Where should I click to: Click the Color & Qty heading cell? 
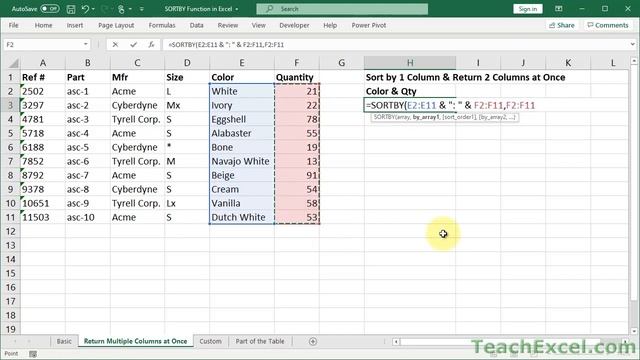[410, 91]
